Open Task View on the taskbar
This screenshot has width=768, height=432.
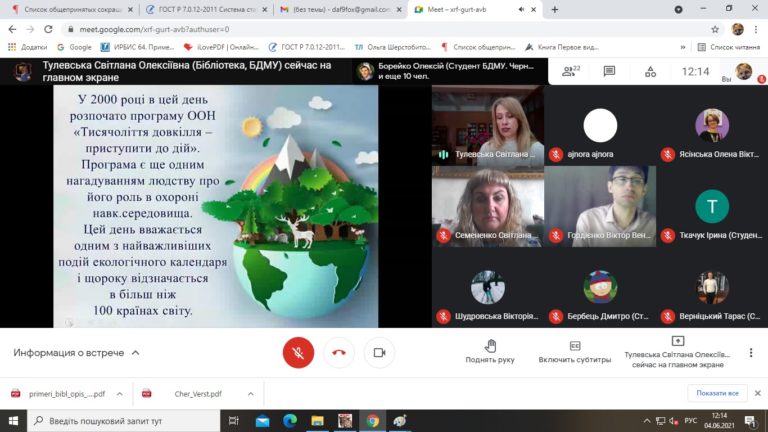234,421
